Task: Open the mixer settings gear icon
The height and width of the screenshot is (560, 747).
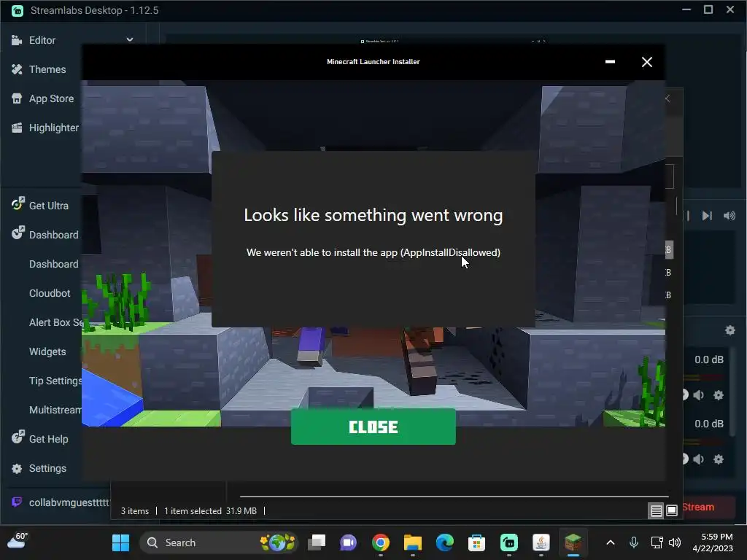Action: (729, 330)
